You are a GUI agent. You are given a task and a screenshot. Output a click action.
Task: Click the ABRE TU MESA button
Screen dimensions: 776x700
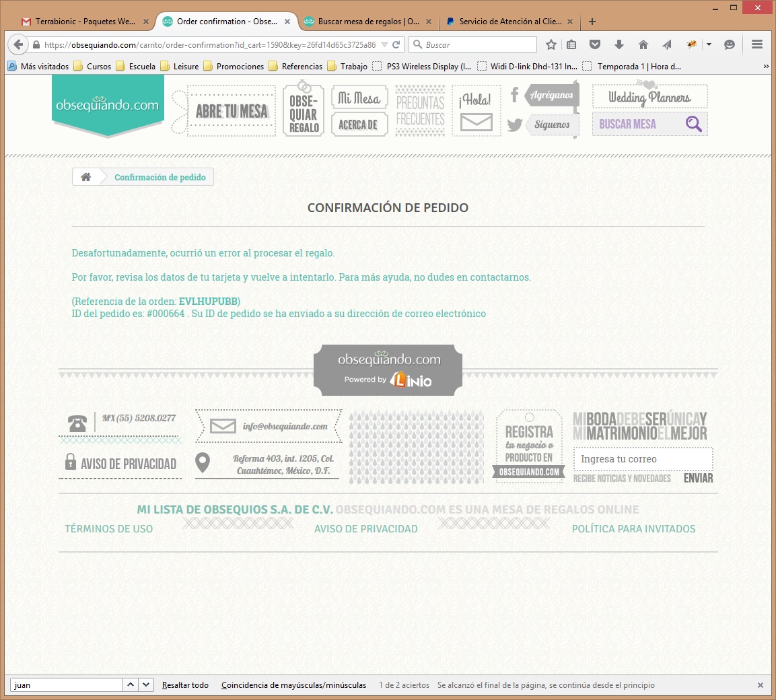pyautogui.click(x=232, y=111)
